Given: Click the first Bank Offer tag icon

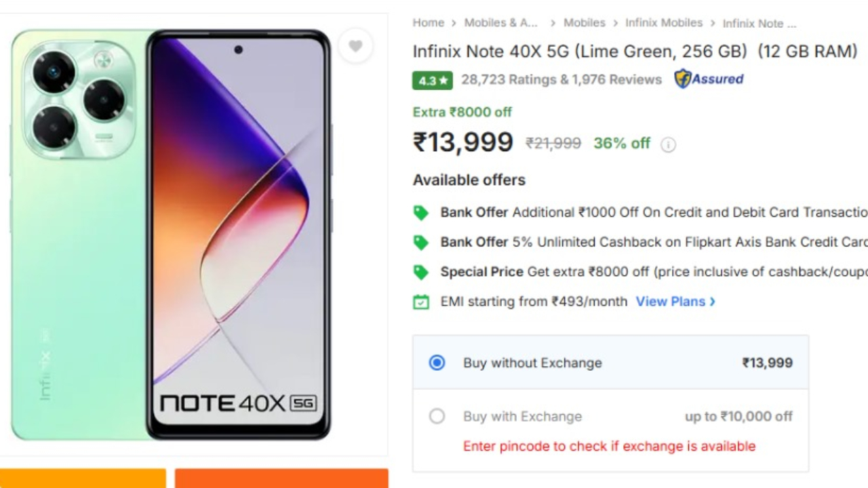Looking at the screenshot, I should click(421, 213).
